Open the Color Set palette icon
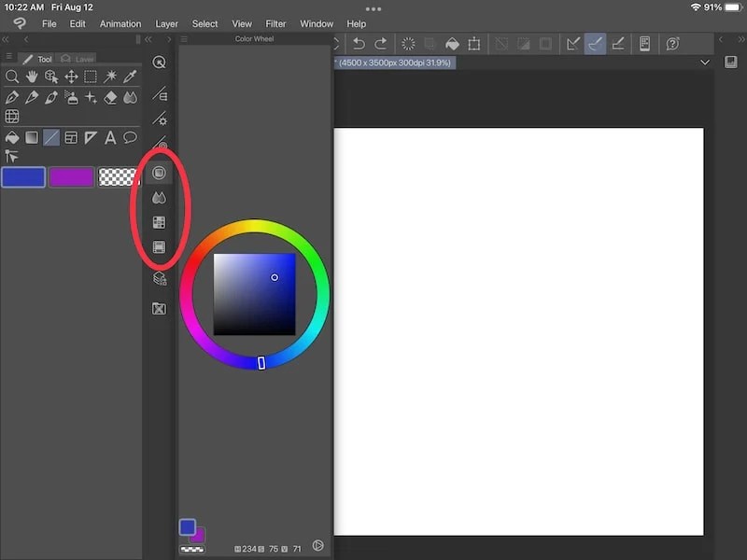Image resolution: width=747 pixels, height=560 pixels. tap(159, 222)
